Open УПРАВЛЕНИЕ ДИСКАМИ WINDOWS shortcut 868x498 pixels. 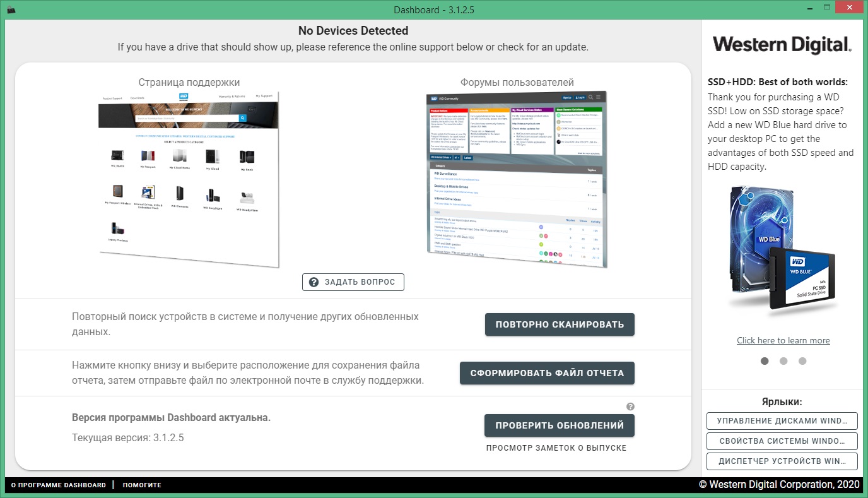782,421
